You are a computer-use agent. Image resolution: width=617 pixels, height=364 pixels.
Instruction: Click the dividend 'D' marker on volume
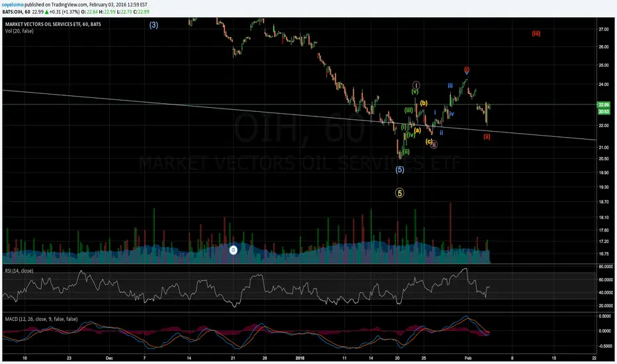pos(233,250)
